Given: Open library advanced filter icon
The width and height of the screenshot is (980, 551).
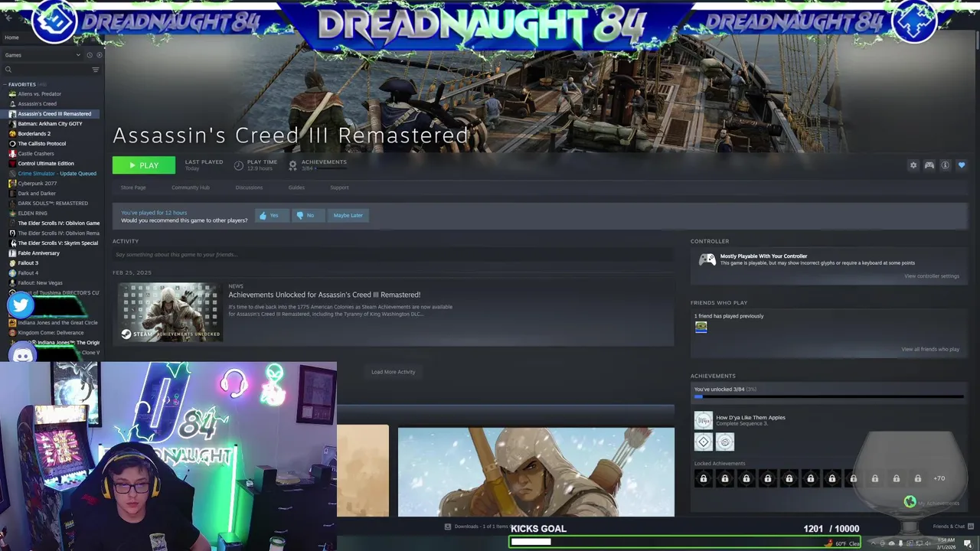Looking at the screenshot, I should tap(96, 70).
